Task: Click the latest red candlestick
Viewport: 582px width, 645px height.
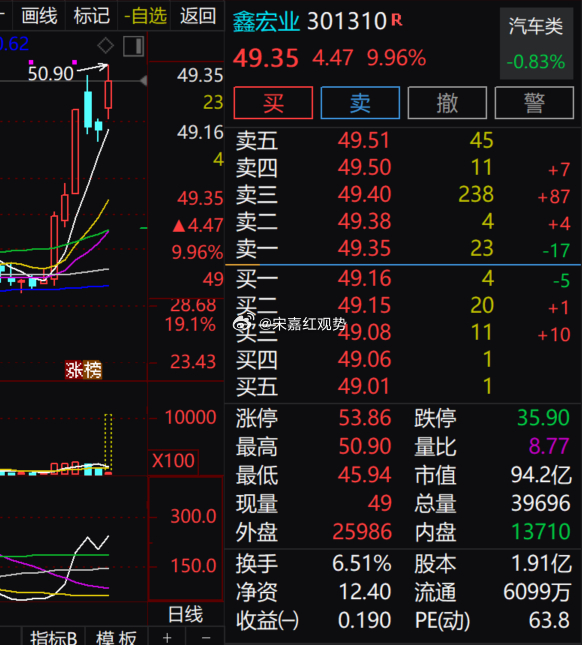Action: (109, 93)
